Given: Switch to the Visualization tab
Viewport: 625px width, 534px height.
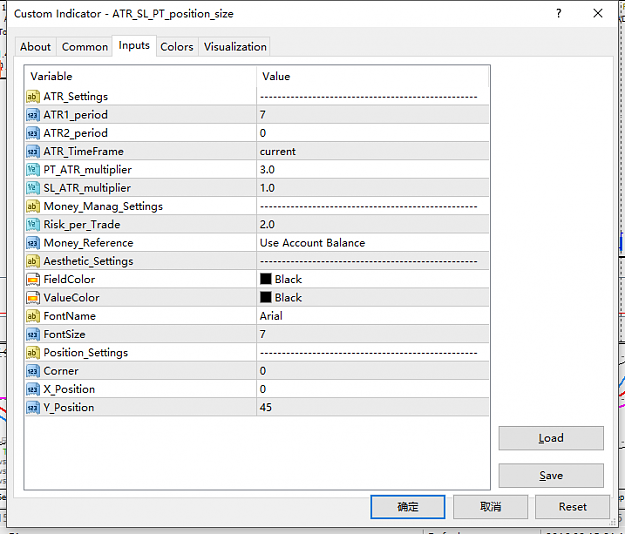Looking at the screenshot, I should tap(235, 47).
